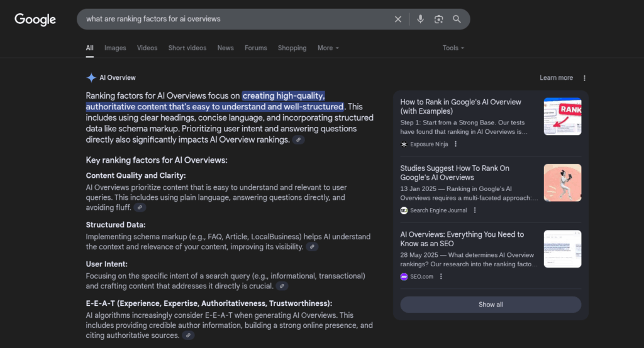Click the 'AI Overview' label text
Screen dimensions: 644x348
(118, 77)
